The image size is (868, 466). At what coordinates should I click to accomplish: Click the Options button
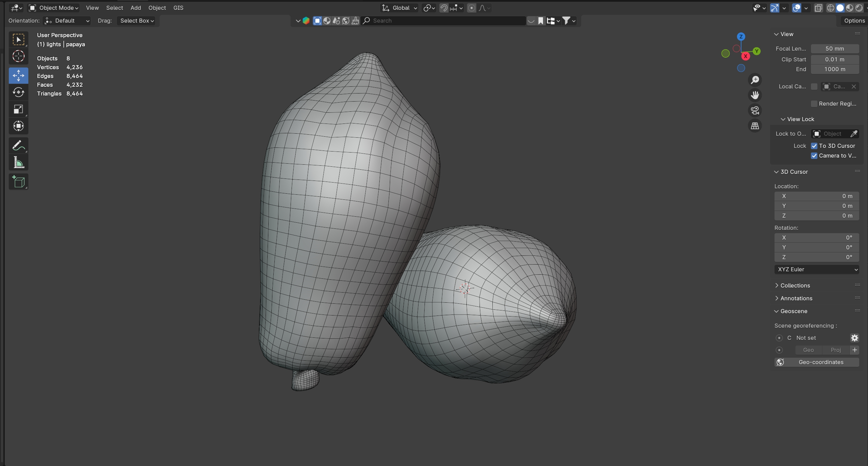click(854, 21)
